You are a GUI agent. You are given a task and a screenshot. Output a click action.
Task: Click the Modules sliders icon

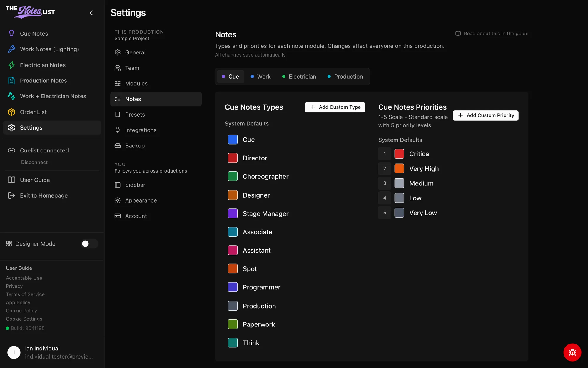click(118, 84)
